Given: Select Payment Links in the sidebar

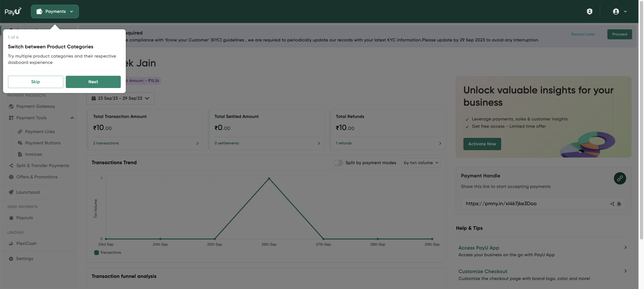Looking at the screenshot, I should [x=40, y=132].
